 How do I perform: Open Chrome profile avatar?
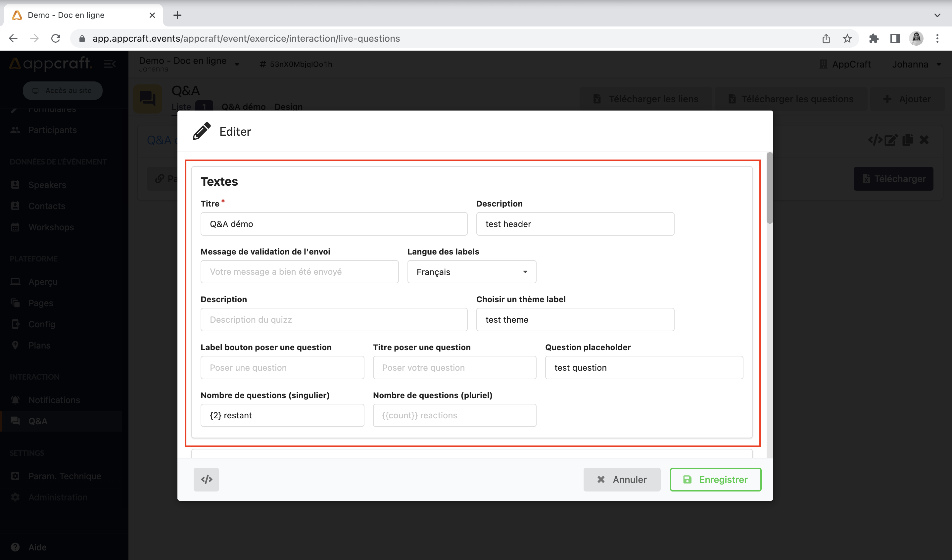[x=916, y=38]
